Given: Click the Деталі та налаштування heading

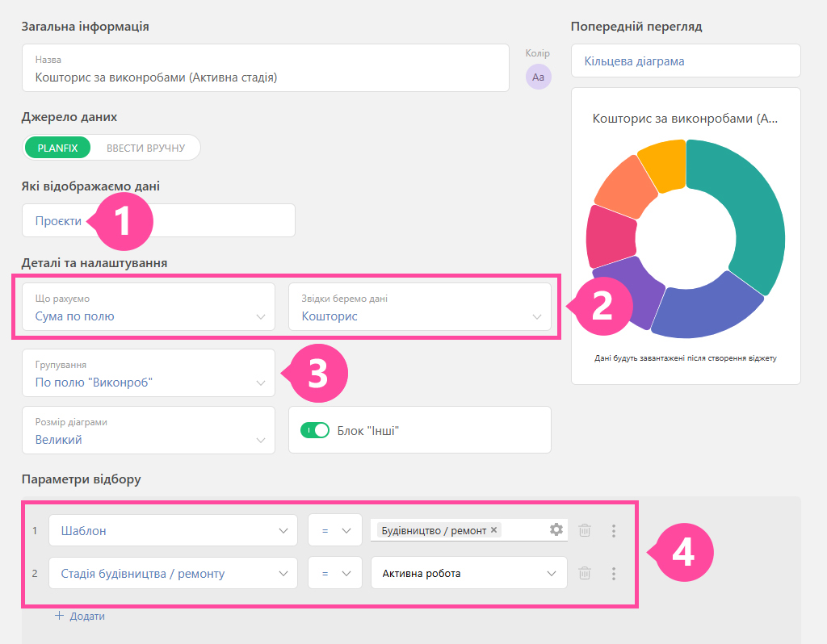Looking at the screenshot, I should tap(94, 263).
